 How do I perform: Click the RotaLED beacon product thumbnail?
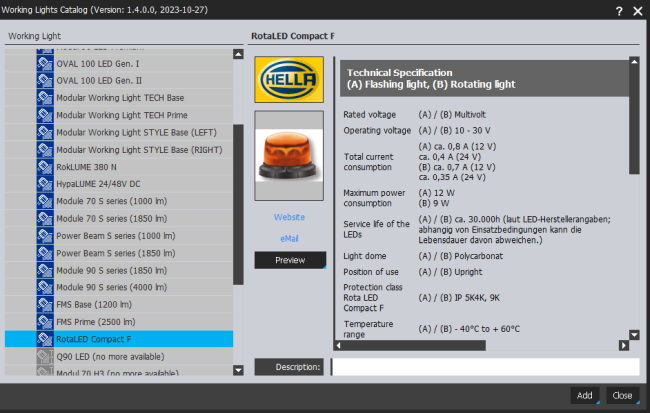pyautogui.click(x=289, y=155)
